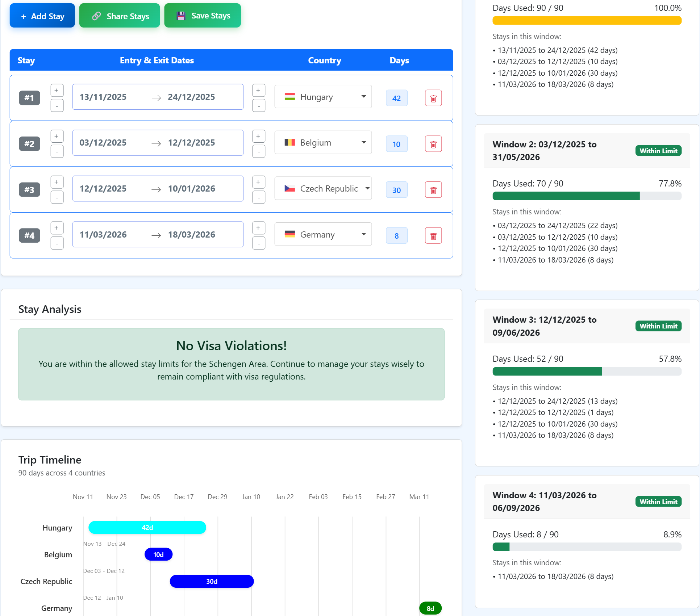Click the Share Stays button

(x=120, y=15)
